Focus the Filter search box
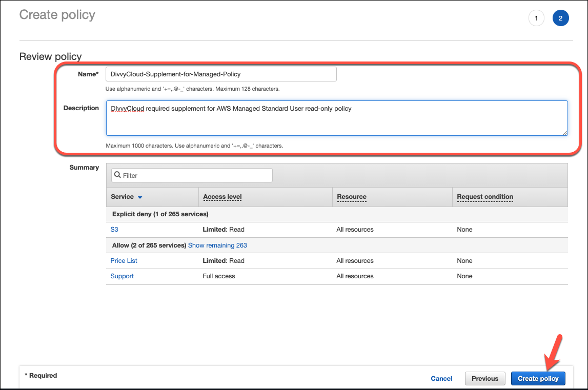The width and height of the screenshot is (588, 390). (192, 175)
